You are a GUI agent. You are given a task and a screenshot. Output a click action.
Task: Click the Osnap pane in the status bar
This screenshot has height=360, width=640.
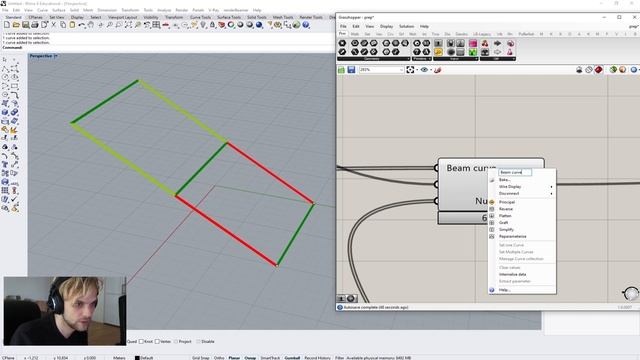pyautogui.click(x=250, y=358)
